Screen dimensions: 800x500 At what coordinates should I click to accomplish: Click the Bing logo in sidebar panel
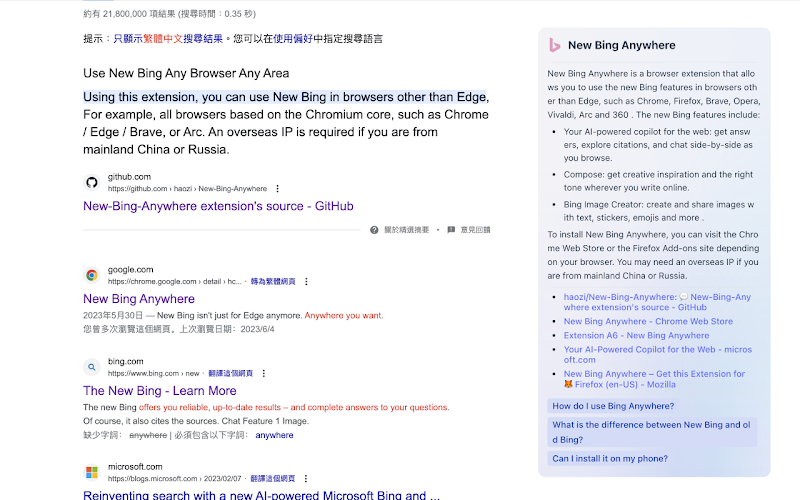click(x=555, y=45)
